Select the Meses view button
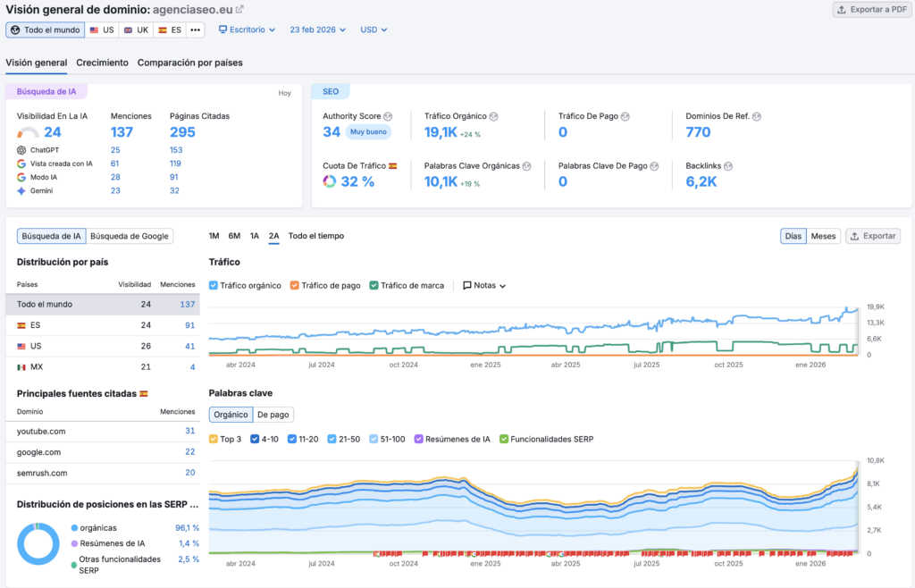Screen dimensions: 915x588 pos(823,236)
